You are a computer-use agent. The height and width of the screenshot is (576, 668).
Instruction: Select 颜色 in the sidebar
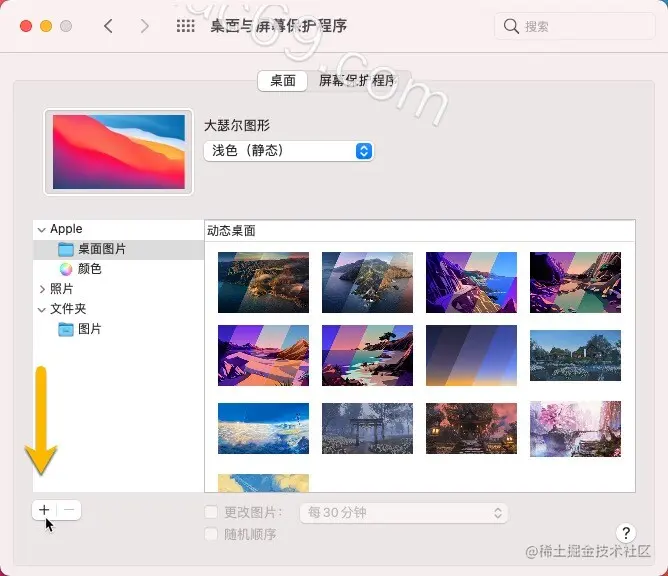118,269
